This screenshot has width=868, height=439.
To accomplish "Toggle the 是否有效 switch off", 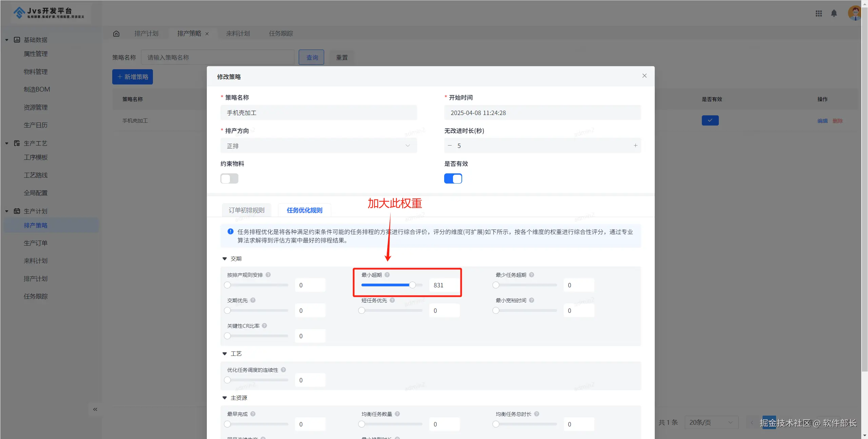I will (x=453, y=178).
